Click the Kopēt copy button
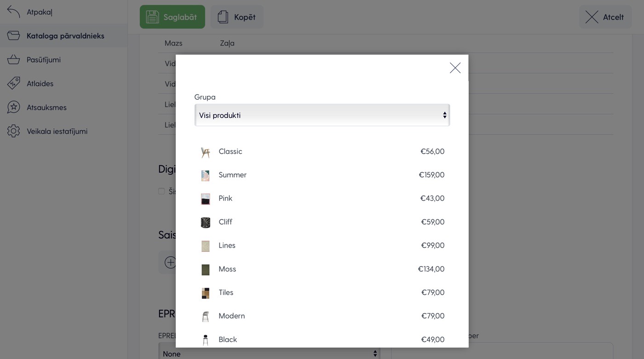This screenshot has width=644, height=359. pyautogui.click(x=237, y=17)
